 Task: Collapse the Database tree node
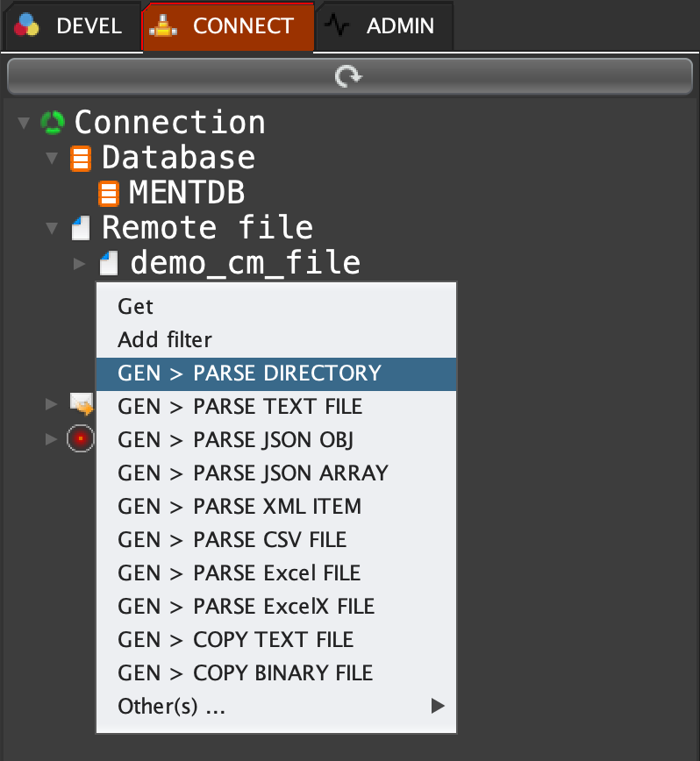tap(52, 158)
